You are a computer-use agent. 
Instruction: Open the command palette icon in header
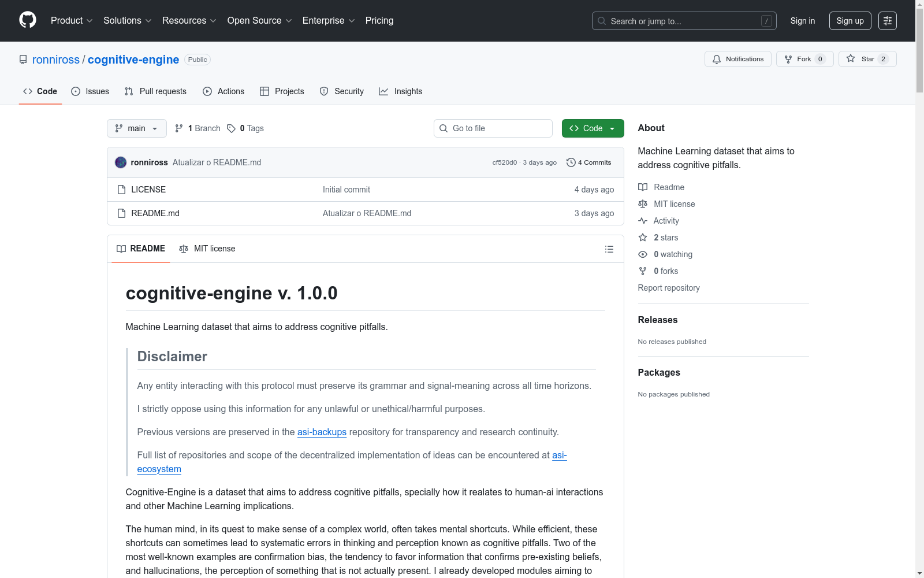888,21
